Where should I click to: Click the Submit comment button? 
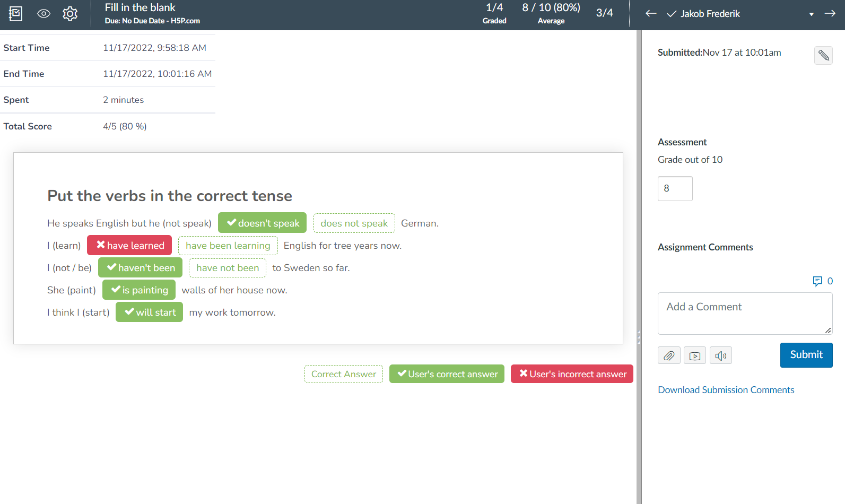(x=806, y=355)
